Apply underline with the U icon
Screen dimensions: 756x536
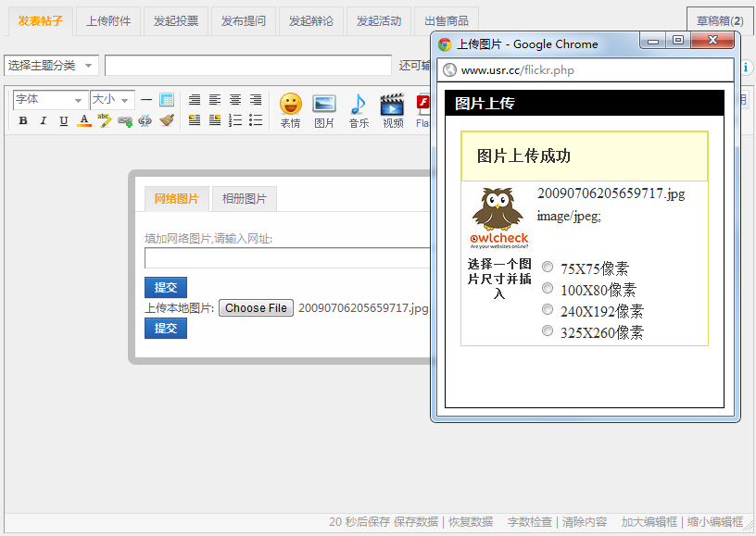coord(62,120)
